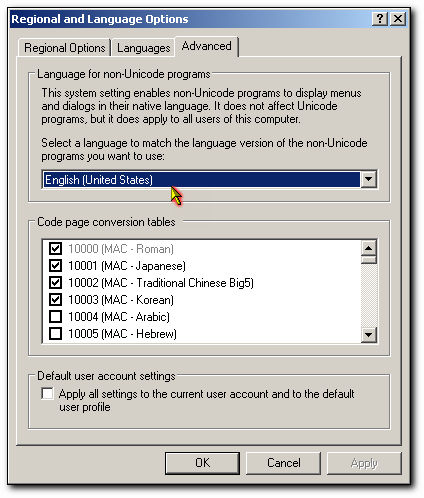Check Apply all settings to default user profile

pyautogui.click(x=47, y=393)
